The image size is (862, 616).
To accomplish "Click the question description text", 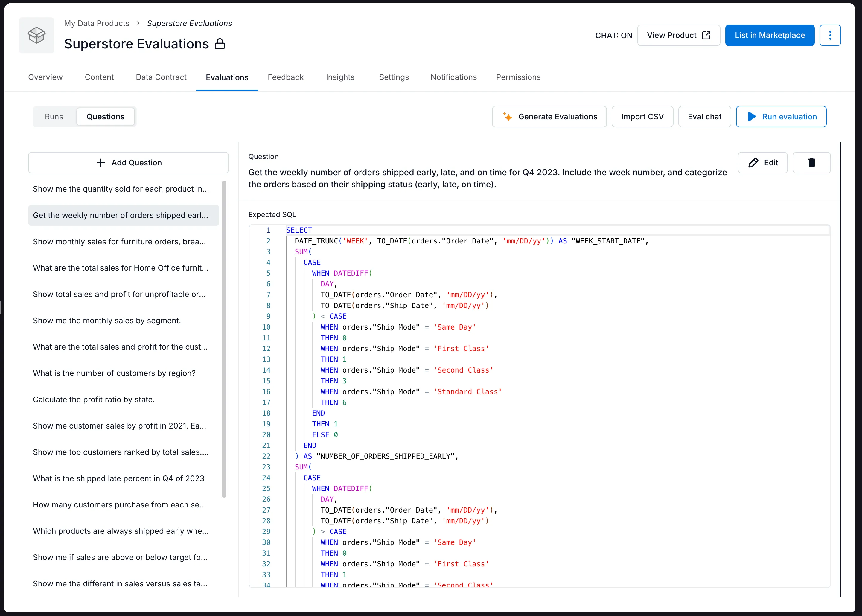I will (488, 178).
